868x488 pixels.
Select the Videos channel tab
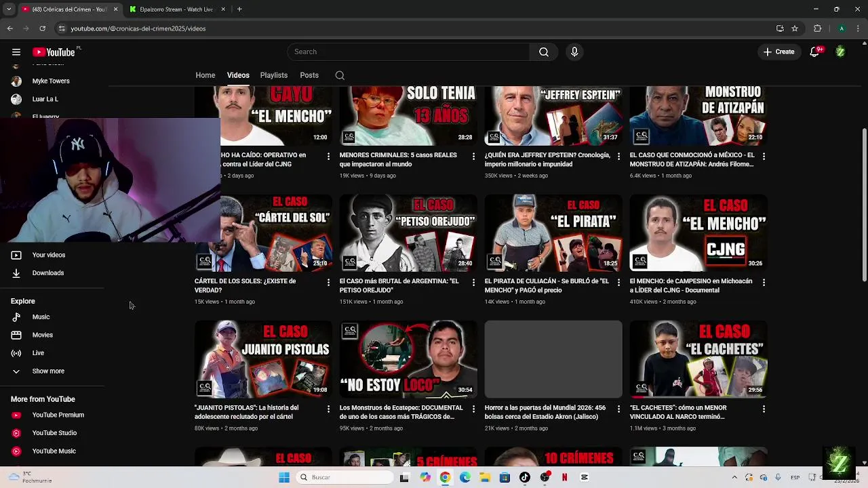238,75
